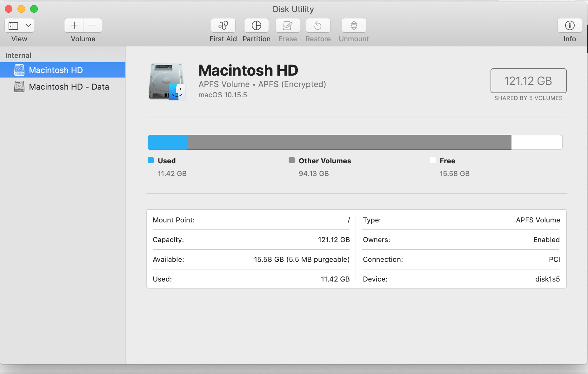Run First Aid stethoscope icon

point(223,25)
